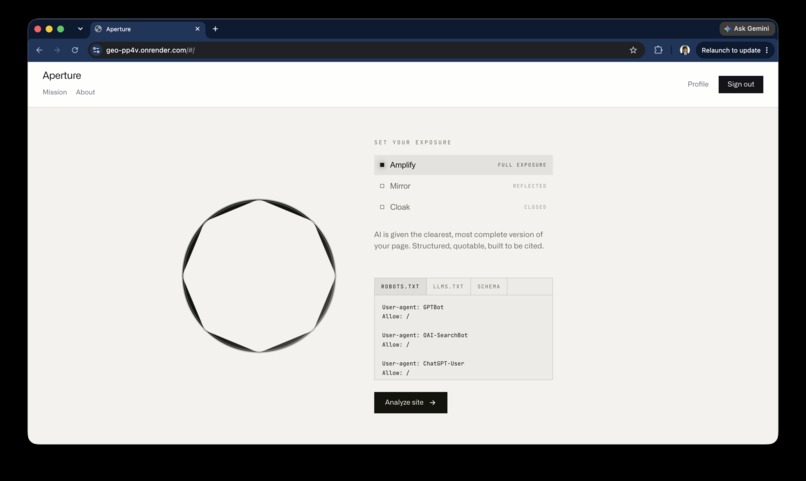Click the CLOSED label

coord(535,207)
